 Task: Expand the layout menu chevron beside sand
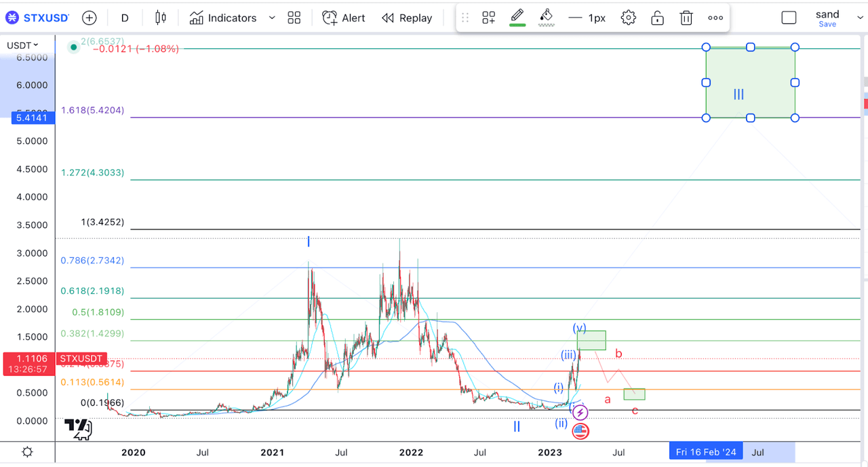[860, 18]
